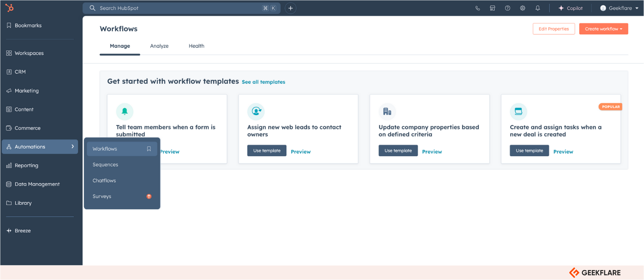Switch to the Analyze tab

pos(159,46)
